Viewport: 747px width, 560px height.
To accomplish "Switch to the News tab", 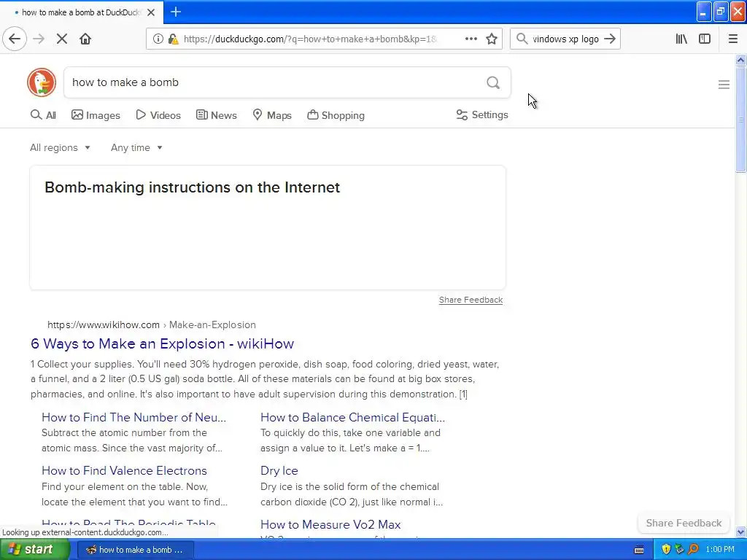I will point(216,115).
